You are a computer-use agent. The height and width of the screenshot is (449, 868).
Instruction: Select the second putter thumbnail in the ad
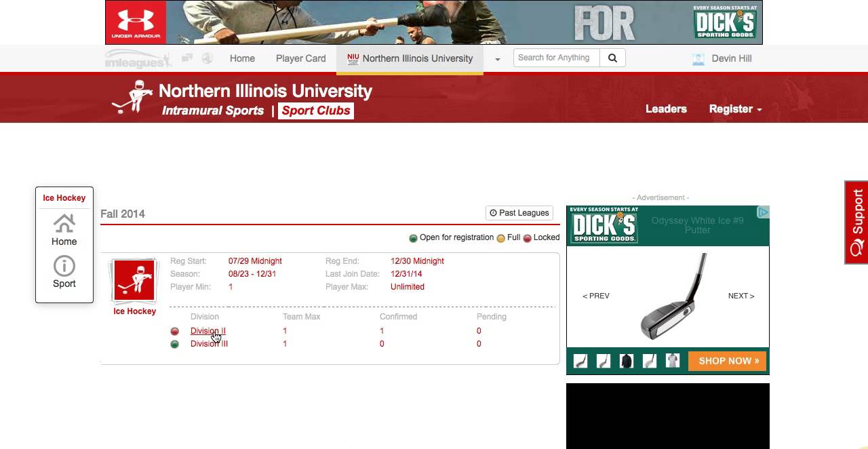(x=604, y=361)
